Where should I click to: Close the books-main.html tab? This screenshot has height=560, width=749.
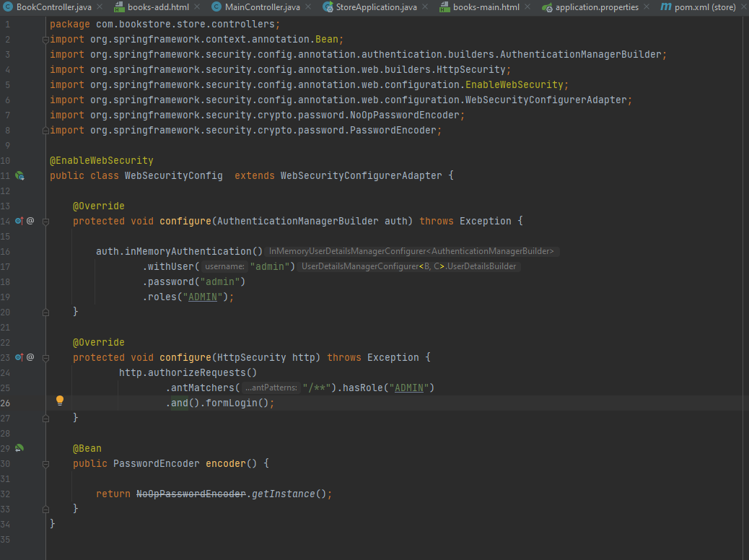(x=527, y=7)
